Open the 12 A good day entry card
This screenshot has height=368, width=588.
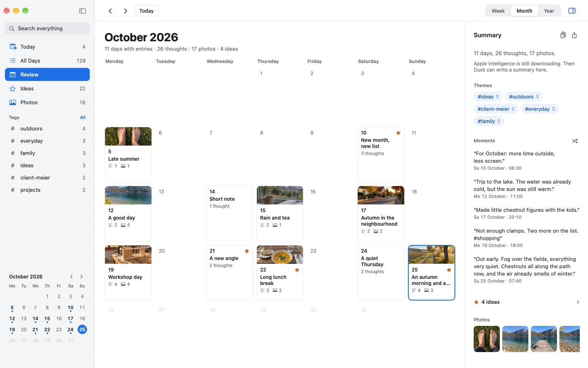128,214
